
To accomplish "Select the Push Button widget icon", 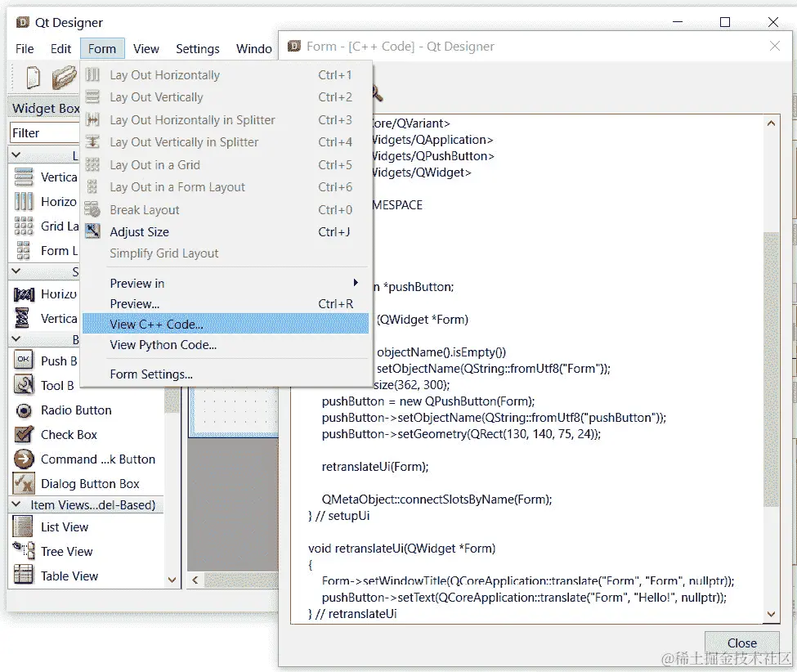I will pyautogui.click(x=24, y=360).
